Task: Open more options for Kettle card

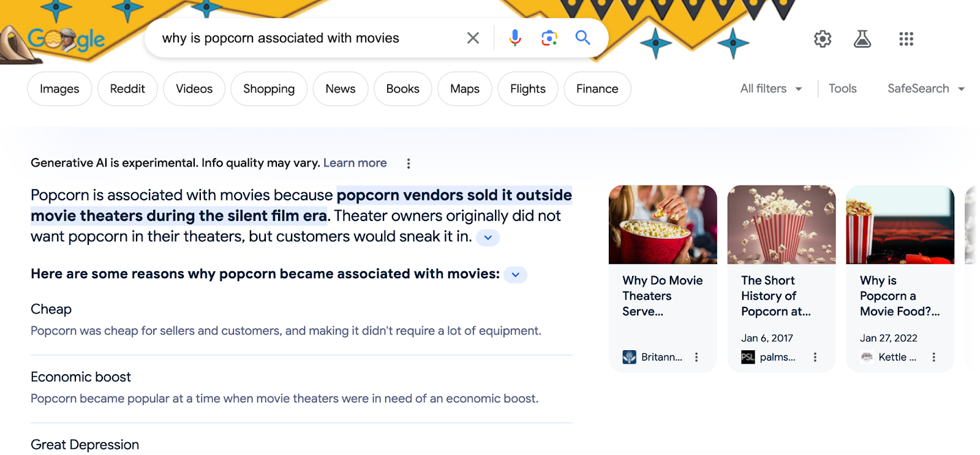Action: [933, 357]
